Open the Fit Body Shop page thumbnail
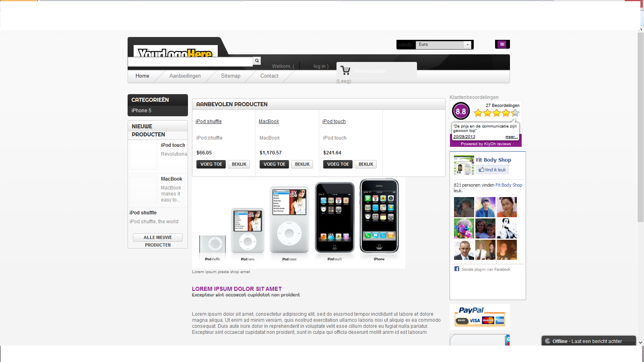 tap(464, 165)
